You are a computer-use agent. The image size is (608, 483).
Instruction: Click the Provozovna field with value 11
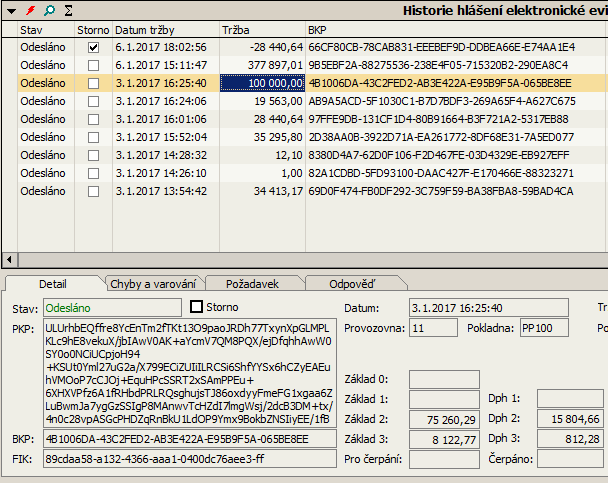[432, 328]
